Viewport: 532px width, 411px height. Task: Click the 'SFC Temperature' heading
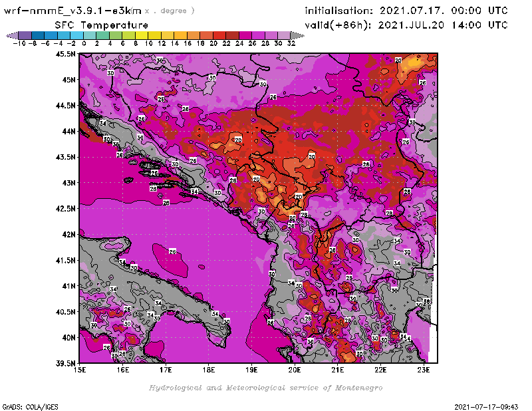tap(102, 25)
